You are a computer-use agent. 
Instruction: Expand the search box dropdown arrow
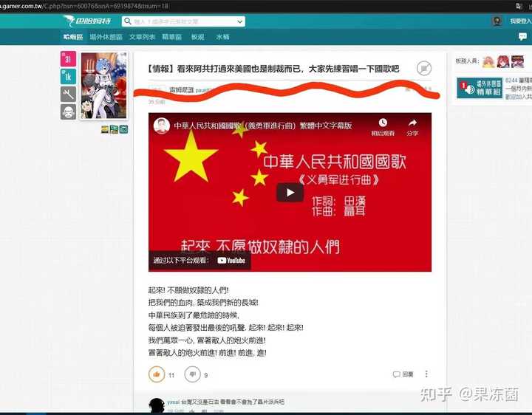click(240, 21)
